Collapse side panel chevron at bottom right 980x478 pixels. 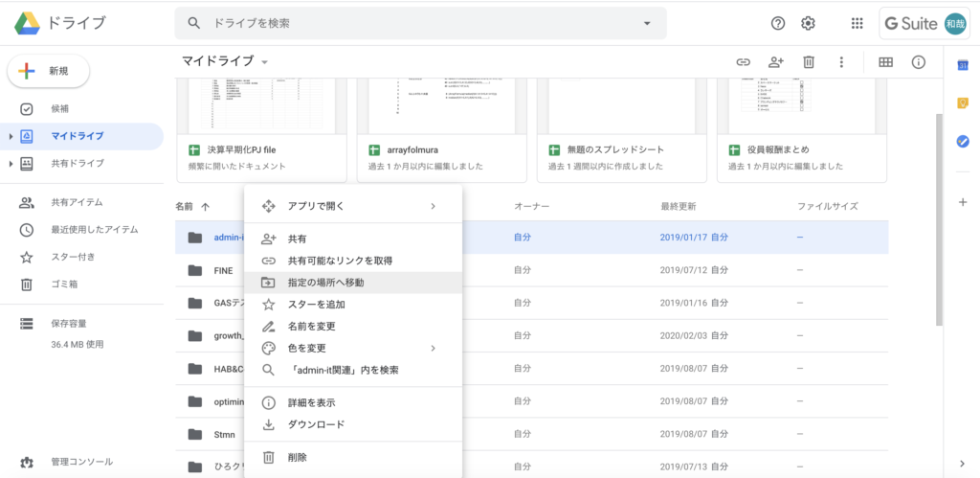pos(963,464)
